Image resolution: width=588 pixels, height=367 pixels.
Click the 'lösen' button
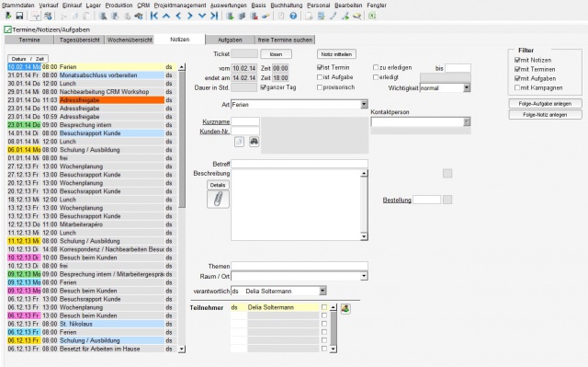coord(276,54)
